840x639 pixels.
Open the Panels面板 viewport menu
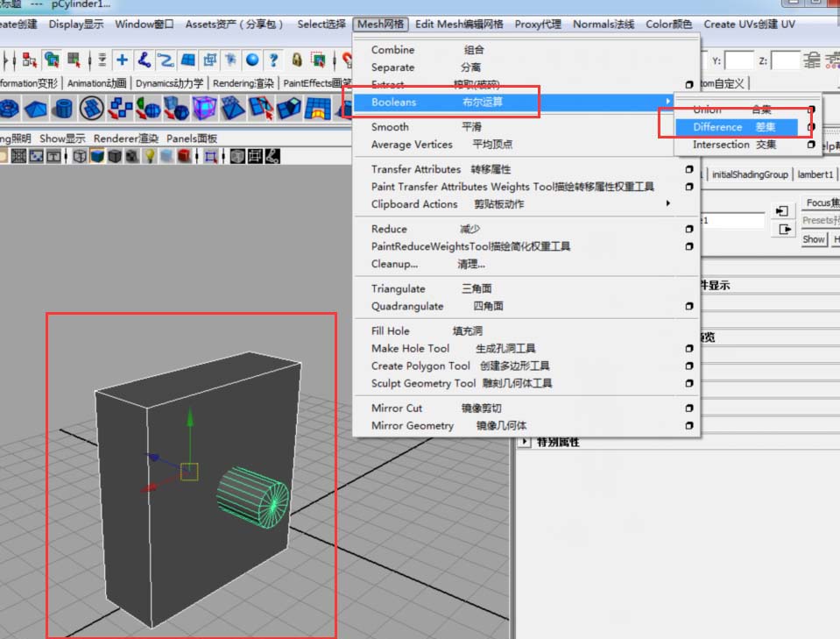click(191, 138)
